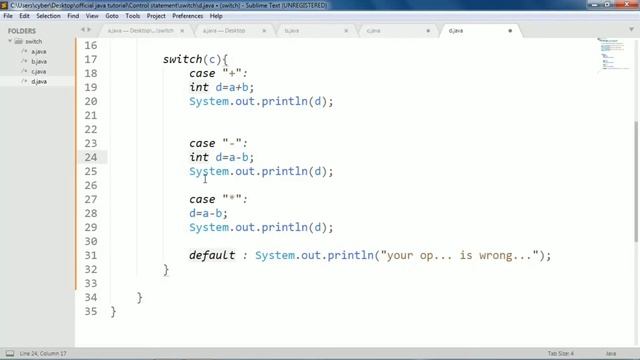Image resolution: width=640 pixels, height=360 pixels.
Task: Switch to the d.java tab
Action: (x=456, y=31)
